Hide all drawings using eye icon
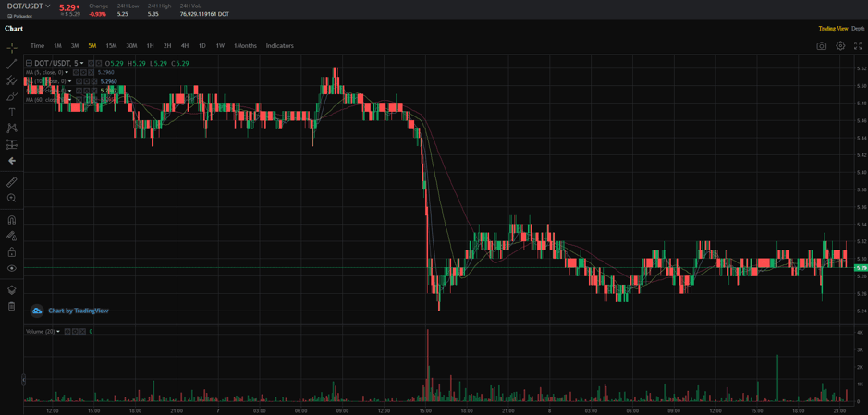 pos(12,268)
